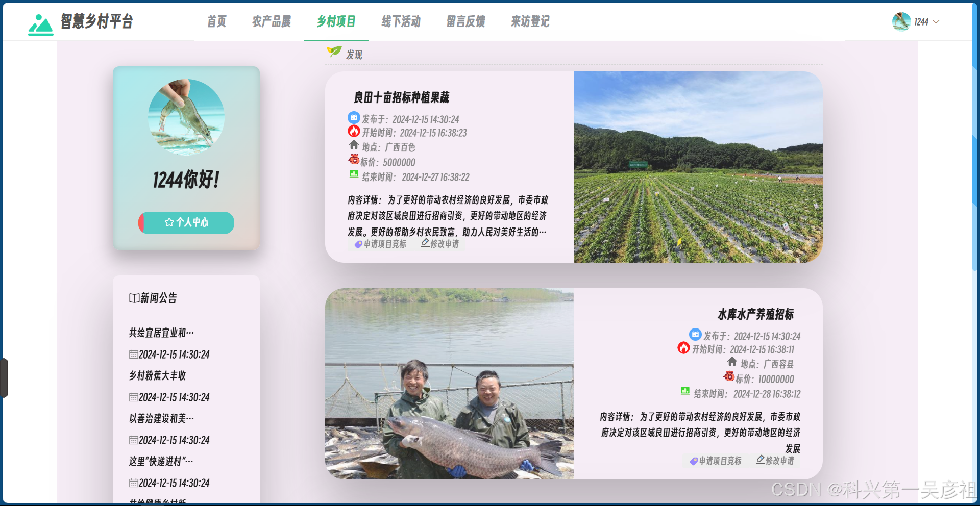This screenshot has height=506, width=980.
Task: Click blue publish-date icon in 良田十亩 card
Action: [354, 118]
